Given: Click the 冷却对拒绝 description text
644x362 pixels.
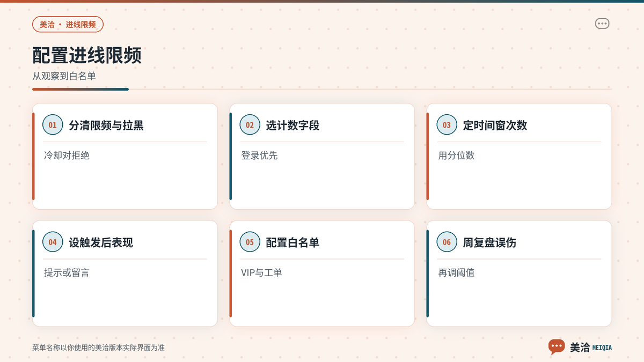Looking at the screenshot, I should [x=67, y=156].
